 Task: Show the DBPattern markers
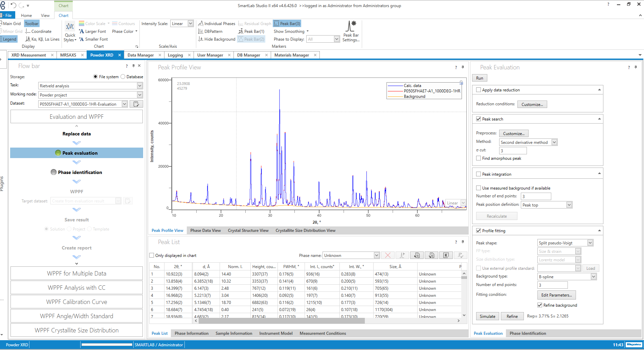tap(210, 31)
